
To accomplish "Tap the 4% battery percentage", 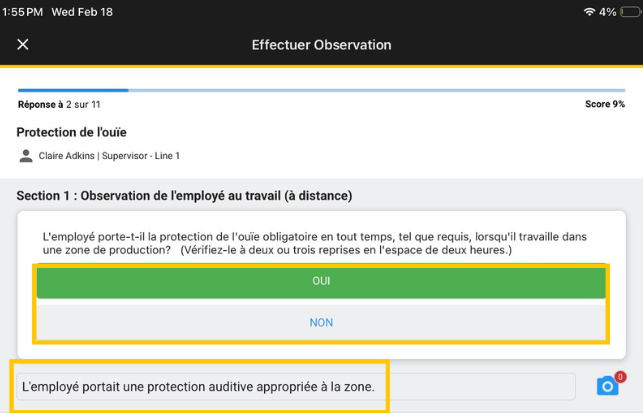I will click(607, 11).
